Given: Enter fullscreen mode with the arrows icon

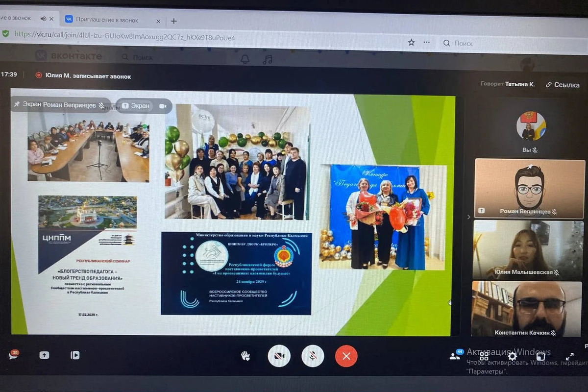Looking at the screenshot, I should [x=569, y=357].
